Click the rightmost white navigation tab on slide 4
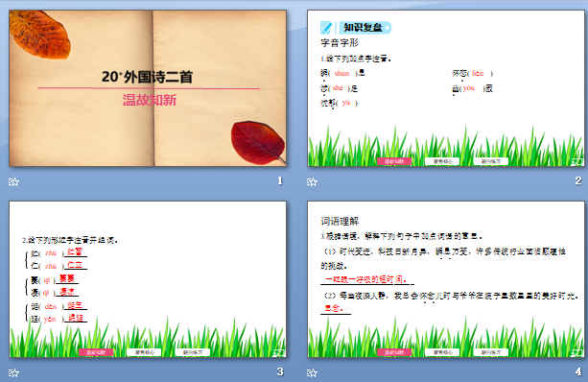This screenshot has height=382, width=588. tap(491, 352)
